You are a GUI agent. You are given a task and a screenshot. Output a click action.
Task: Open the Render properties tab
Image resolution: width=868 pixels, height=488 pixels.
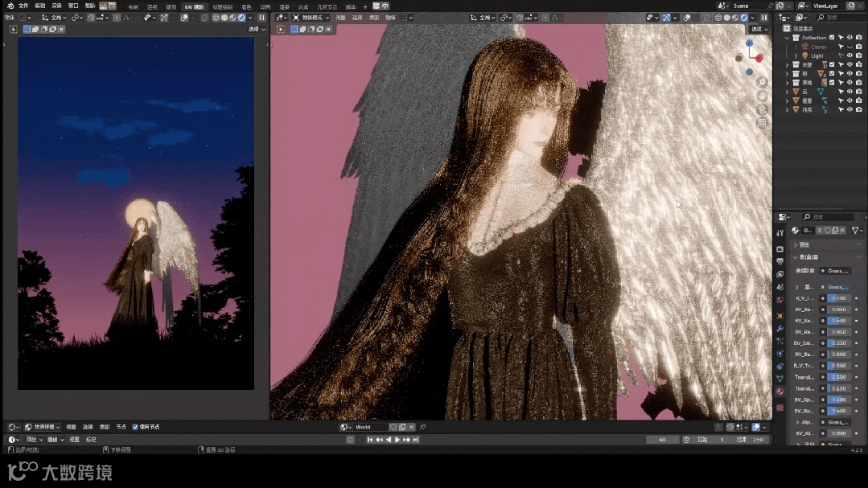[780, 249]
